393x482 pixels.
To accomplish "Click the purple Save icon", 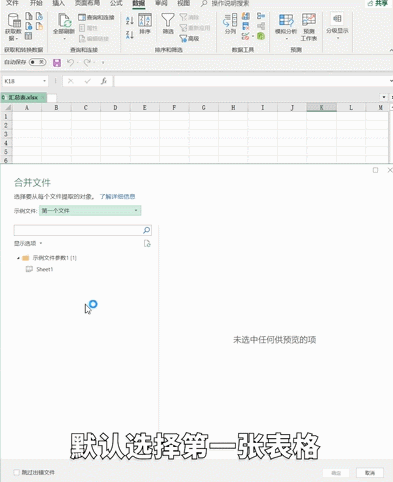I will (x=57, y=63).
